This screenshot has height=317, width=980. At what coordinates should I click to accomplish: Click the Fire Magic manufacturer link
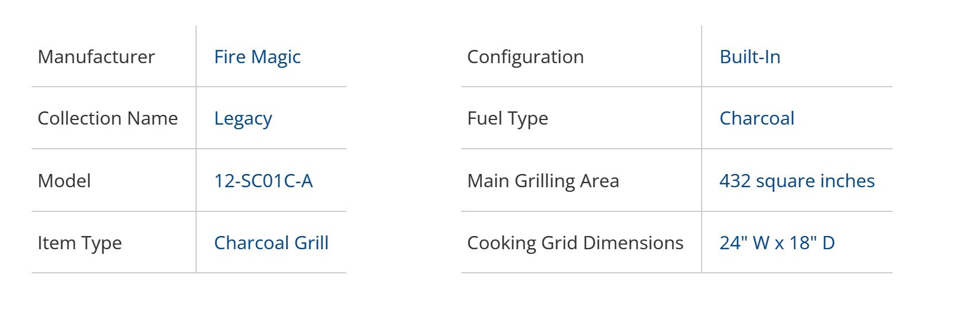click(x=257, y=57)
